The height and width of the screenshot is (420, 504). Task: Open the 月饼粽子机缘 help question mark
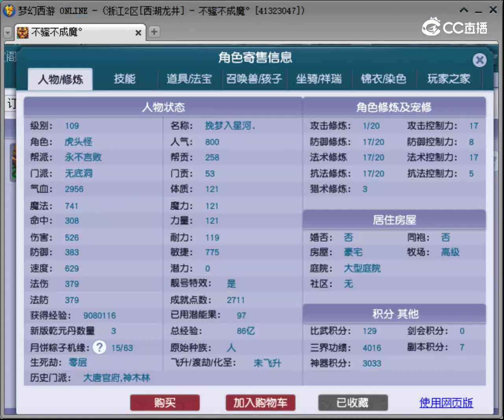point(99,347)
